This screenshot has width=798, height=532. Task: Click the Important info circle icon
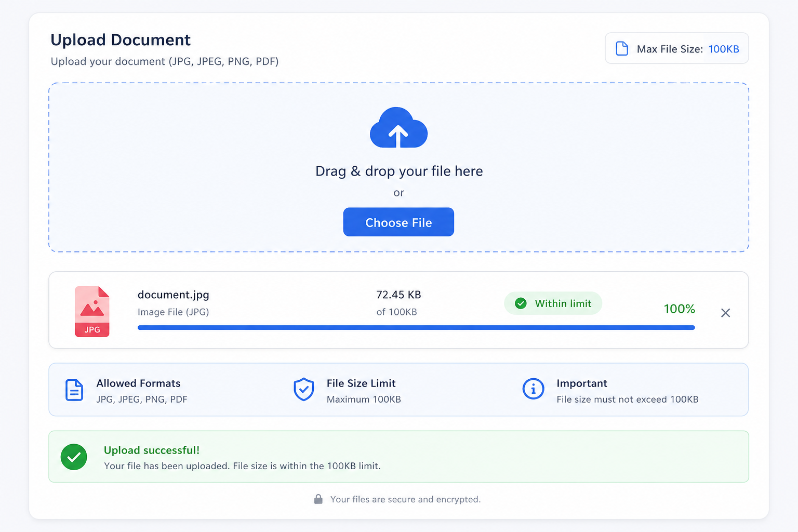coord(533,389)
